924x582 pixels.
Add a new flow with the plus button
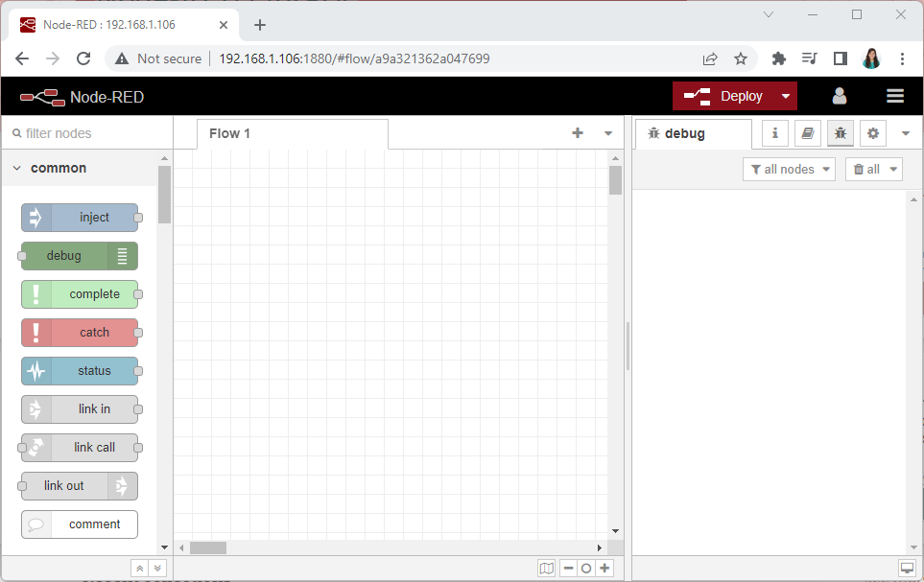click(577, 133)
